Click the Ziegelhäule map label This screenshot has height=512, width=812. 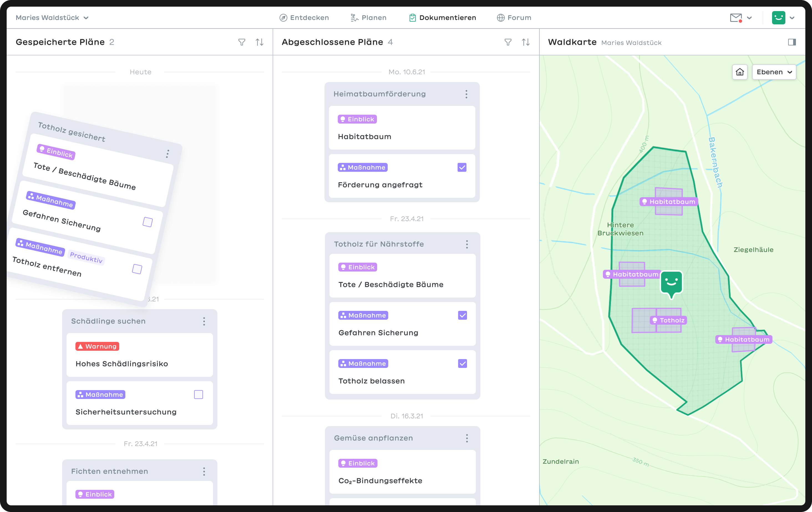click(x=753, y=250)
